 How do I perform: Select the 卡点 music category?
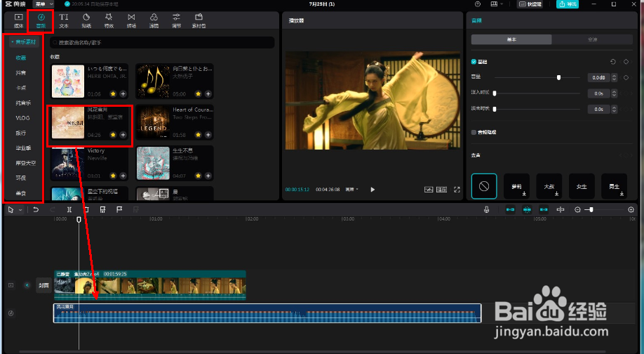tap(21, 88)
